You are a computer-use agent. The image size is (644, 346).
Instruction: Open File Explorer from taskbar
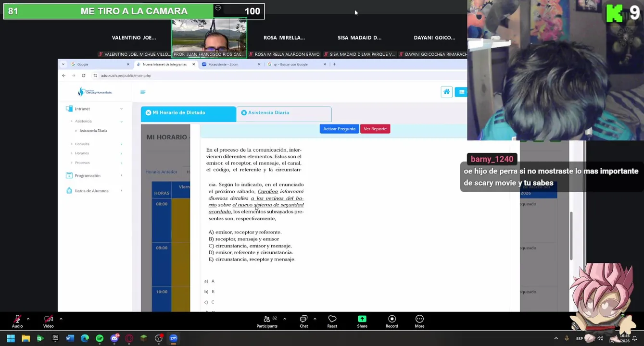coord(25,338)
